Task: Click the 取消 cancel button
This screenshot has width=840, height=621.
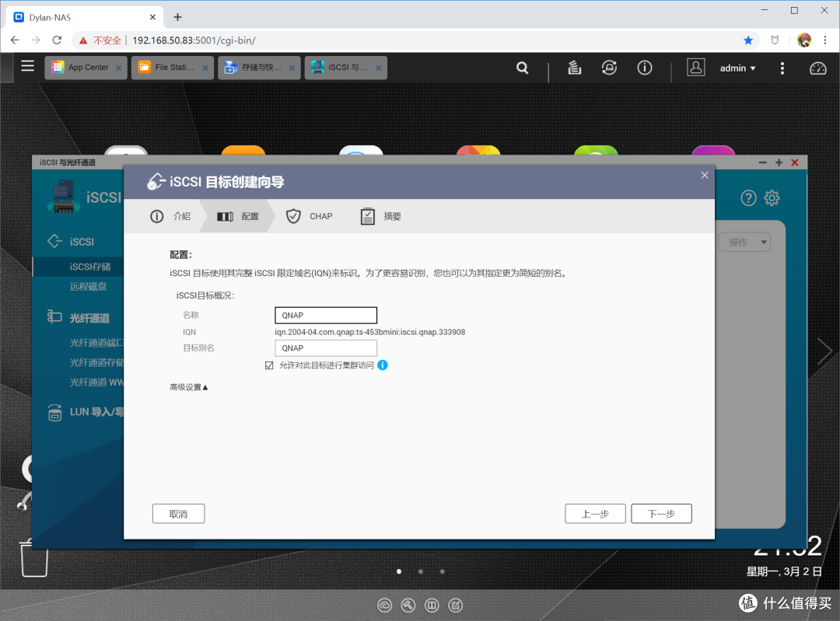Action: (x=178, y=514)
